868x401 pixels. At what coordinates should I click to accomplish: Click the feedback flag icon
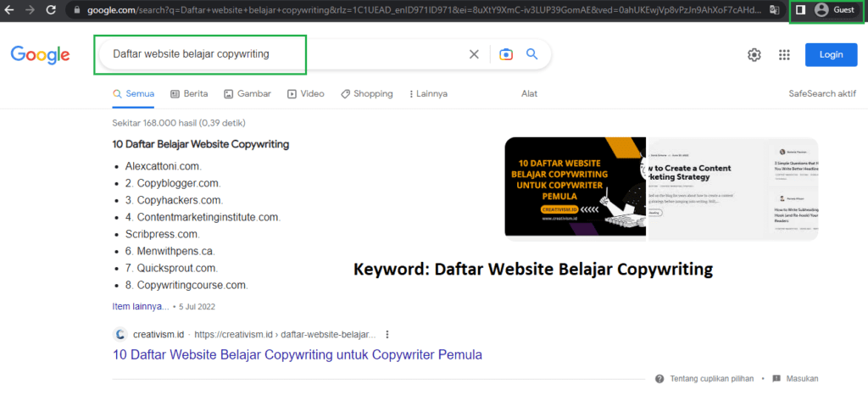[x=776, y=379]
